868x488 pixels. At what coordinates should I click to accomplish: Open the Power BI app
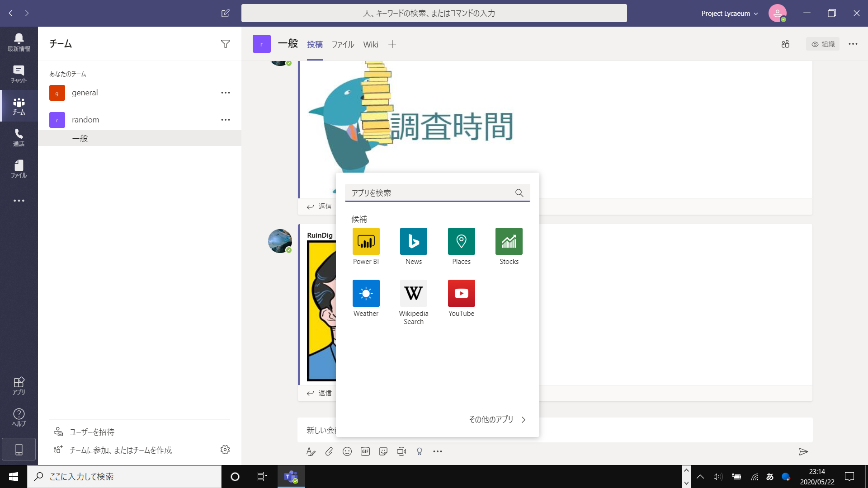pyautogui.click(x=366, y=241)
